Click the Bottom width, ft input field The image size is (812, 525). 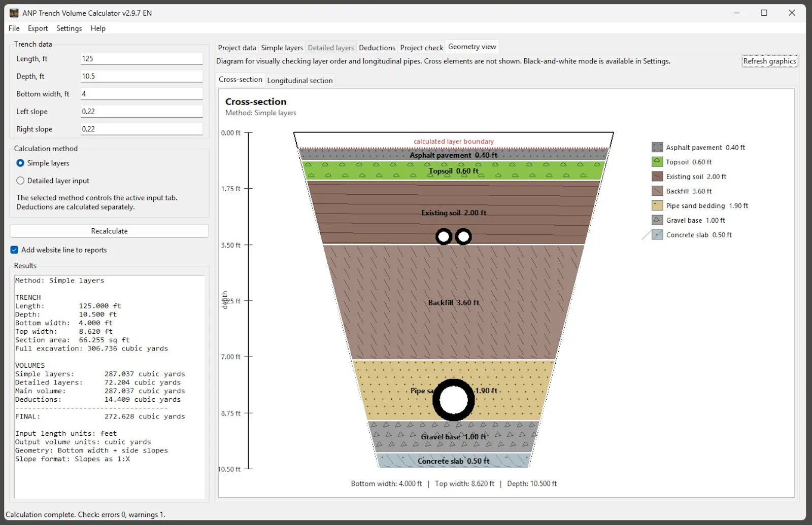[142, 94]
